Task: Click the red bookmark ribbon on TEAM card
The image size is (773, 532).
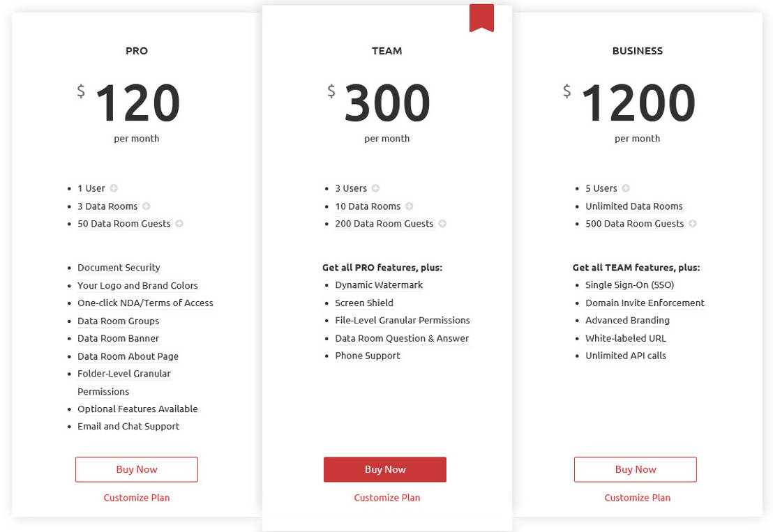Action: point(481,17)
